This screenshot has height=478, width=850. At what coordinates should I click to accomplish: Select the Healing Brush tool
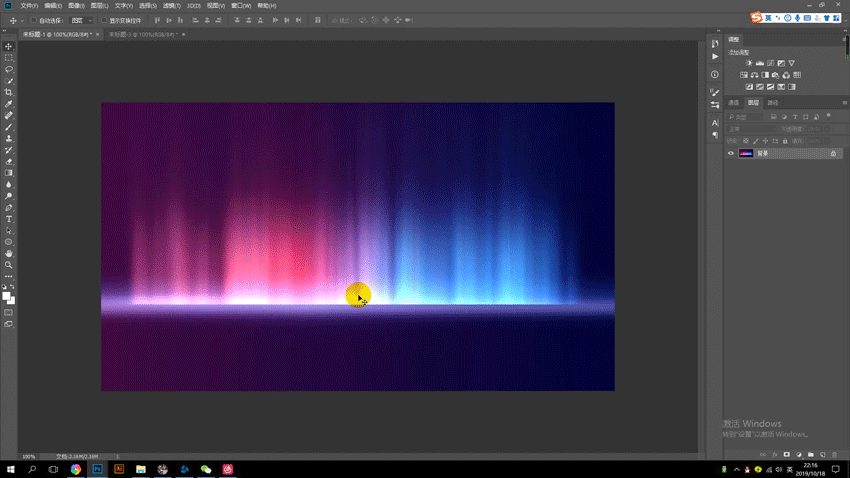(x=9, y=115)
